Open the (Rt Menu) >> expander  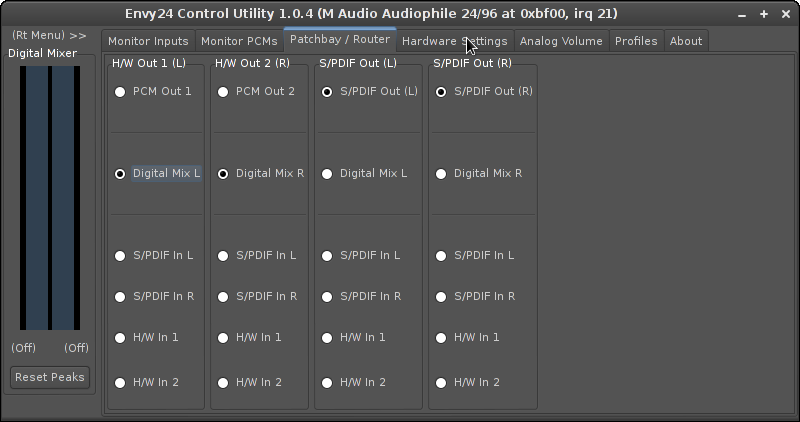(49, 35)
